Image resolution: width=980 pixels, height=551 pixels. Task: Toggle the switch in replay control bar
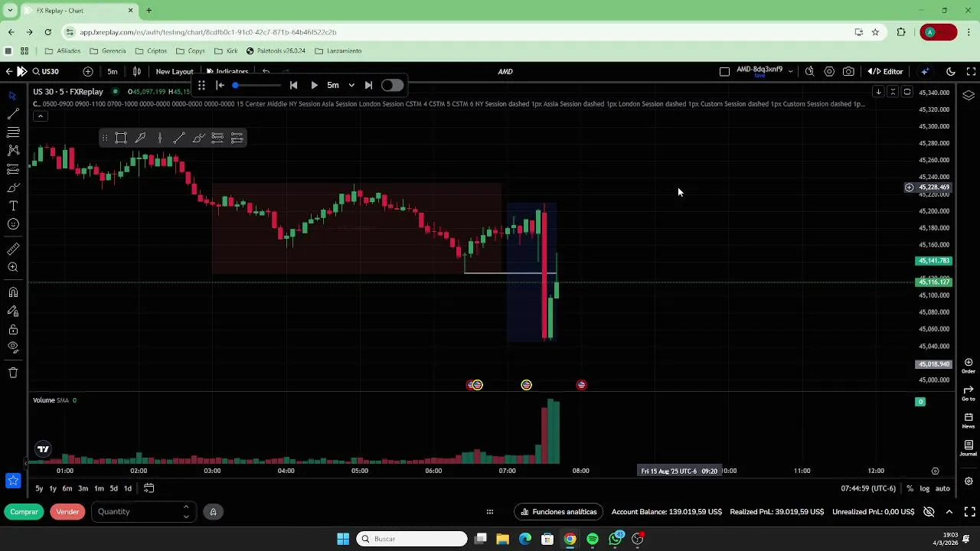click(392, 85)
